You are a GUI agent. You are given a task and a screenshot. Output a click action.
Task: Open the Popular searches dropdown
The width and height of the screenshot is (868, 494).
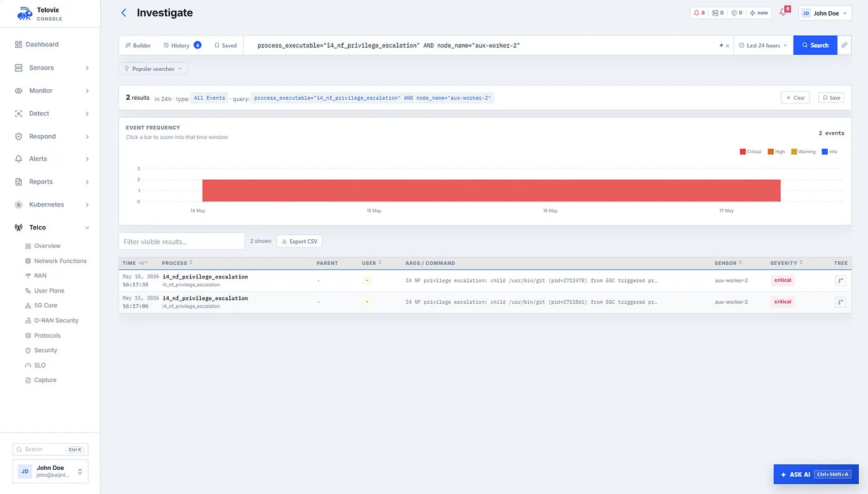[153, 69]
